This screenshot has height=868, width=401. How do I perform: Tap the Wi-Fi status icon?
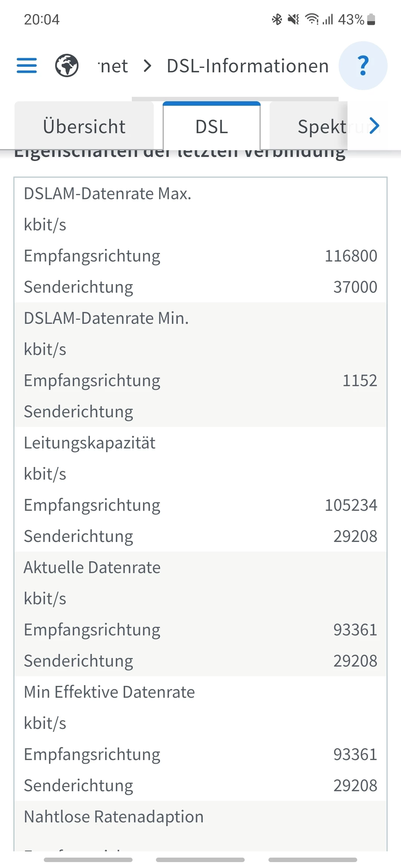pos(312,19)
